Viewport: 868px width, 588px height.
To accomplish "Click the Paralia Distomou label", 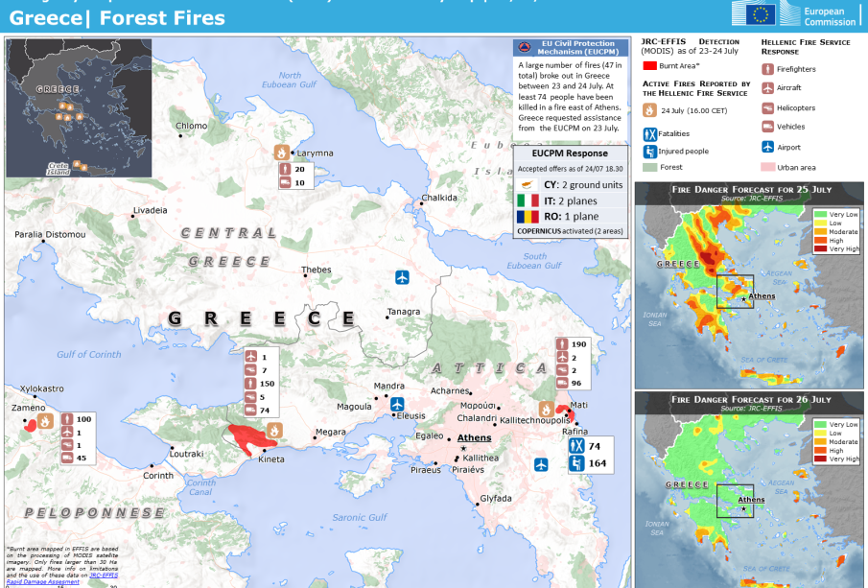I will click(50, 235).
